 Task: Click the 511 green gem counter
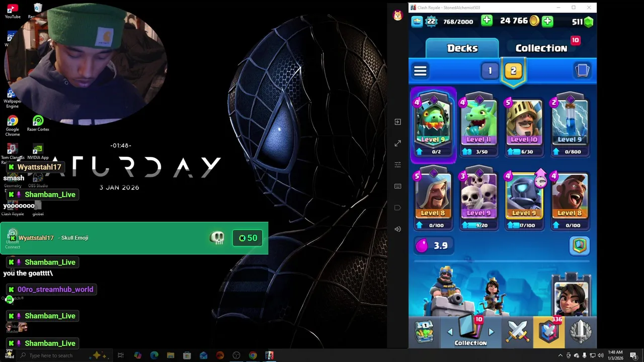click(x=583, y=22)
